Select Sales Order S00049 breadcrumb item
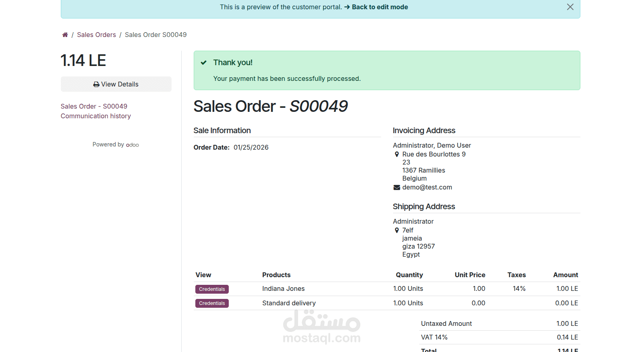Viewport: 644px width, 352px height. click(x=155, y=35)
